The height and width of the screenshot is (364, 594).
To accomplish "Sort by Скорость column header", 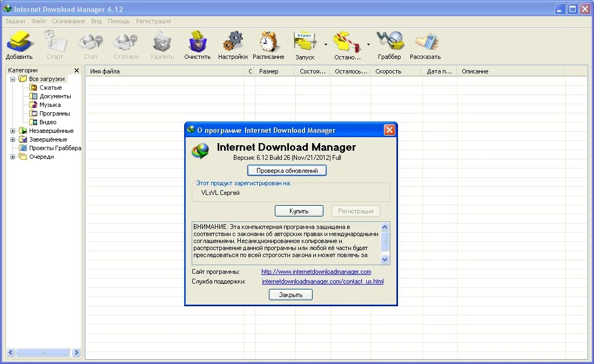I will coord(396,71).
